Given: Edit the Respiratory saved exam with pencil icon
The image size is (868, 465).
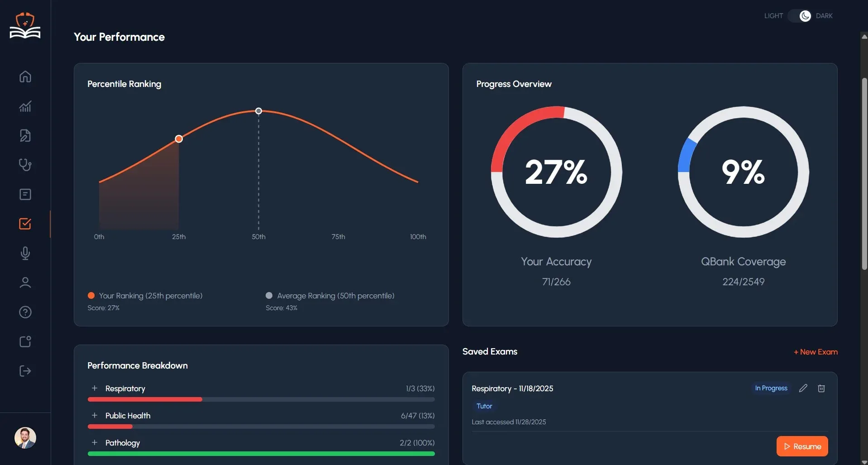Looking at the screenshot, I should pos(803,388).
